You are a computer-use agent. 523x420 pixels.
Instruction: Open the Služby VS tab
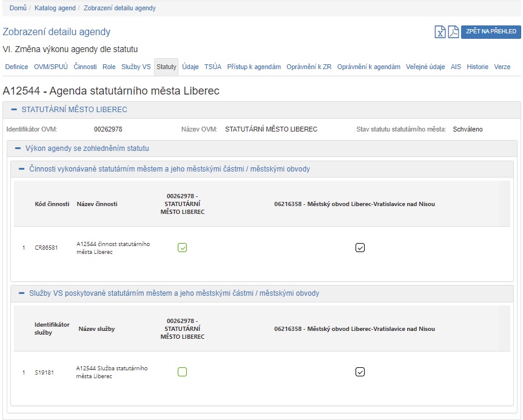pyautogui.click(x=136, y=67)
